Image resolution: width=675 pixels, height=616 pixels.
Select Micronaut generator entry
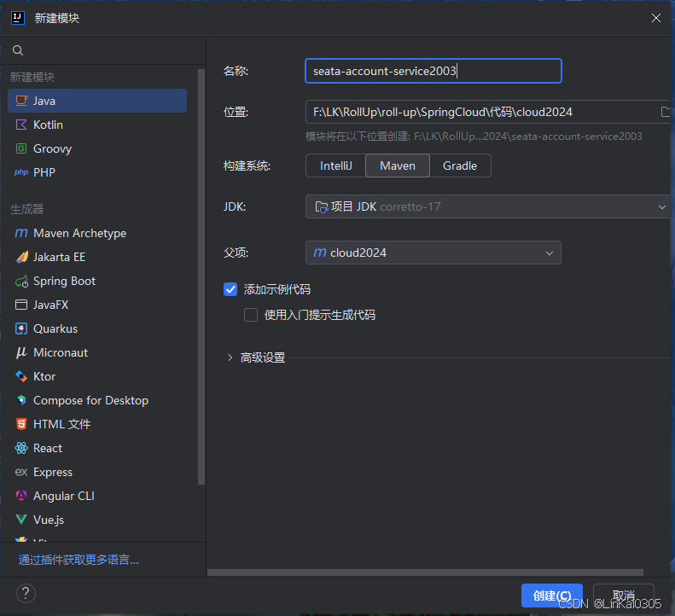[x=97, y=353]
